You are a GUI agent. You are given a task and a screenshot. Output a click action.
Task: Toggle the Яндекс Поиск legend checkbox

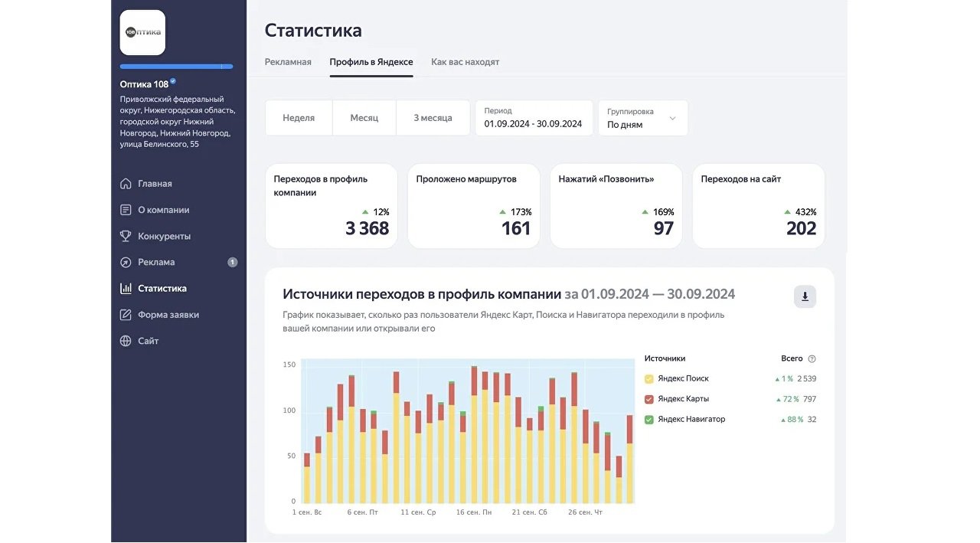pos(649,378)
